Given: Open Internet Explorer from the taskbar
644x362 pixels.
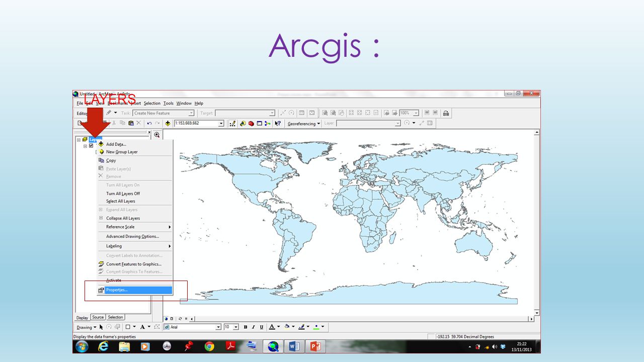Looking at the screenshot, I should tap(103, 346).
